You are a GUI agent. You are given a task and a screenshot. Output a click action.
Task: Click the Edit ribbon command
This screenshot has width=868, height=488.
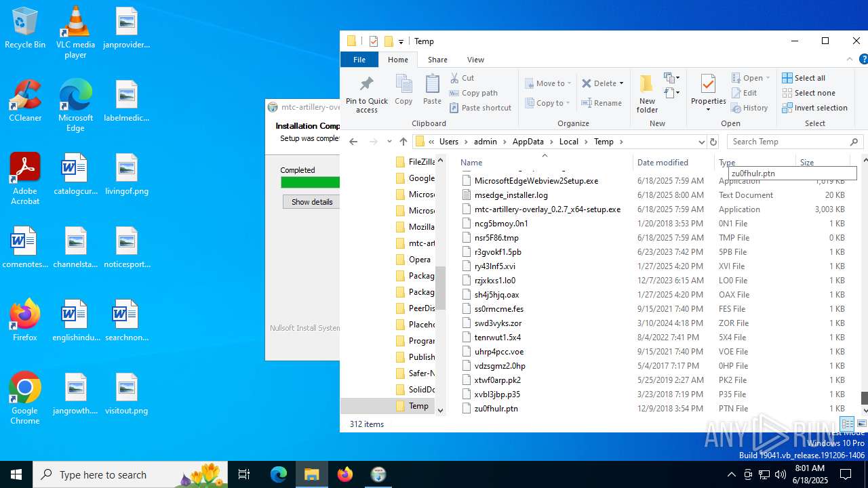pos(744,93)
